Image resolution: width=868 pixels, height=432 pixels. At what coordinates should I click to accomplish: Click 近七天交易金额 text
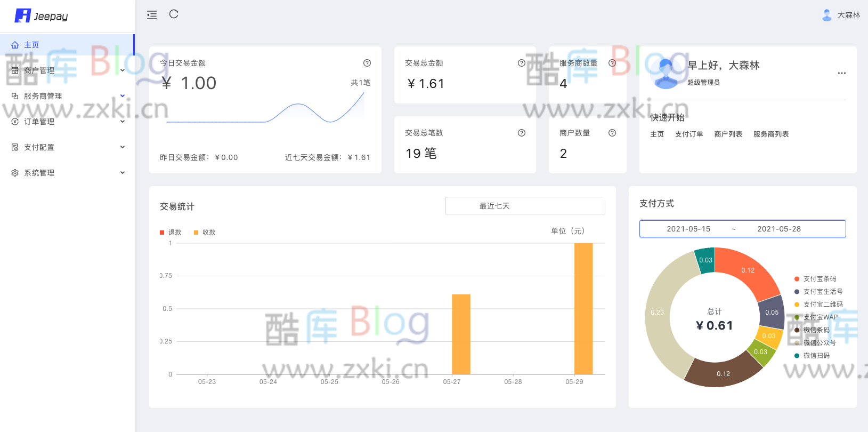tap(328, 157)
